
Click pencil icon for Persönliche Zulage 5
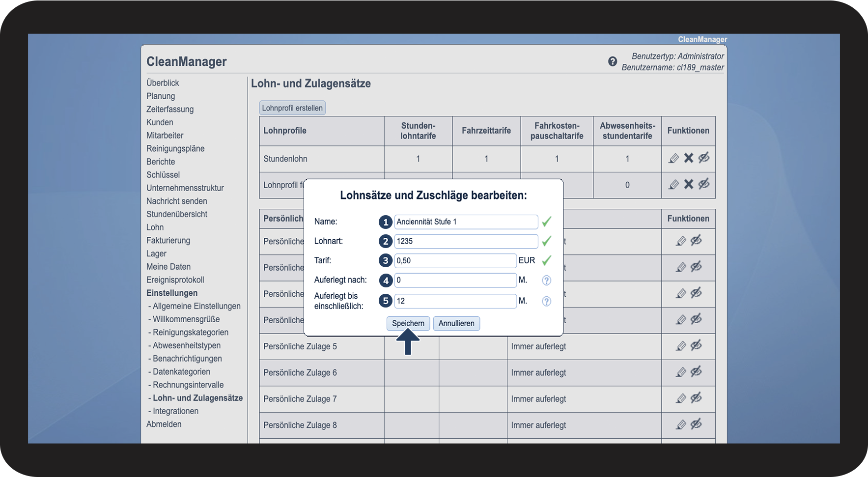[x=681, y=346]
